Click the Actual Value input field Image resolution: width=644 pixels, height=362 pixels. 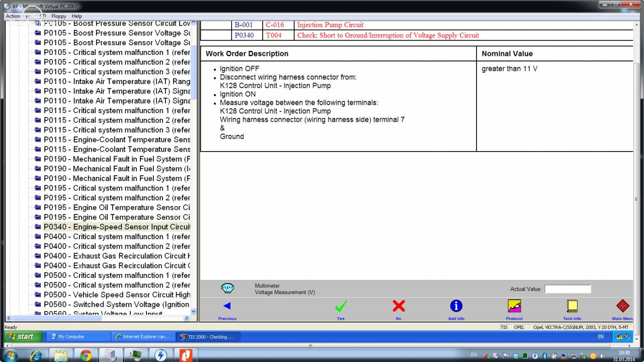tap(568, 289)
